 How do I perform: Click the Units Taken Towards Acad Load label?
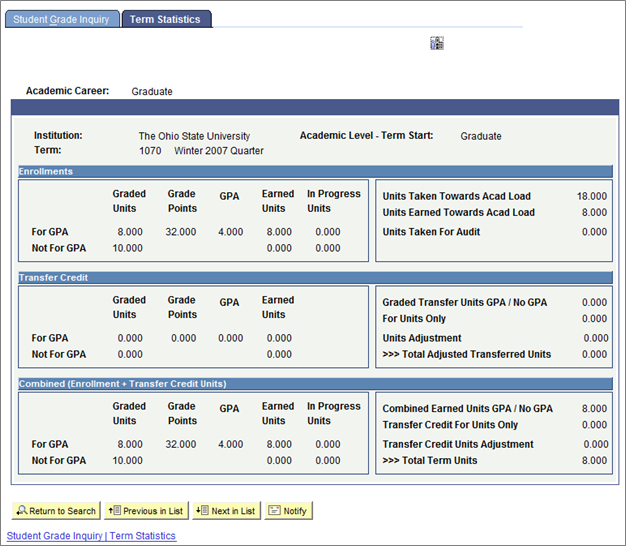[x=456, y=196]
